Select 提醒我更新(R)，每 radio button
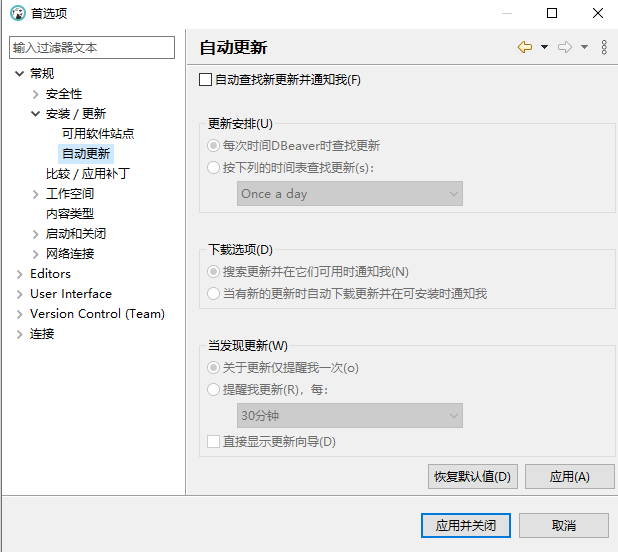Screen dimensions: 618x552 click(x=213, y=390)
